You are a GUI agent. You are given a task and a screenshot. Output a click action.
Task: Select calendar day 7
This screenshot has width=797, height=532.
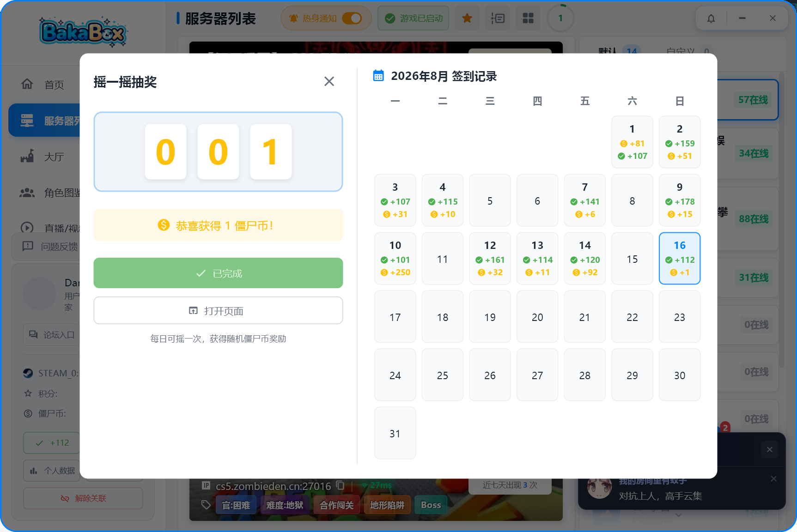pos(585,200)
